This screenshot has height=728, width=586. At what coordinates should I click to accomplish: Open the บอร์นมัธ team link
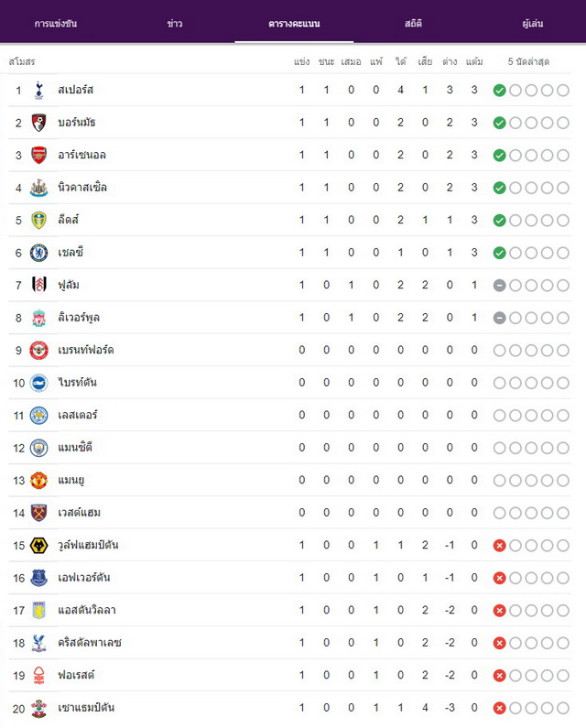(77, 123)
